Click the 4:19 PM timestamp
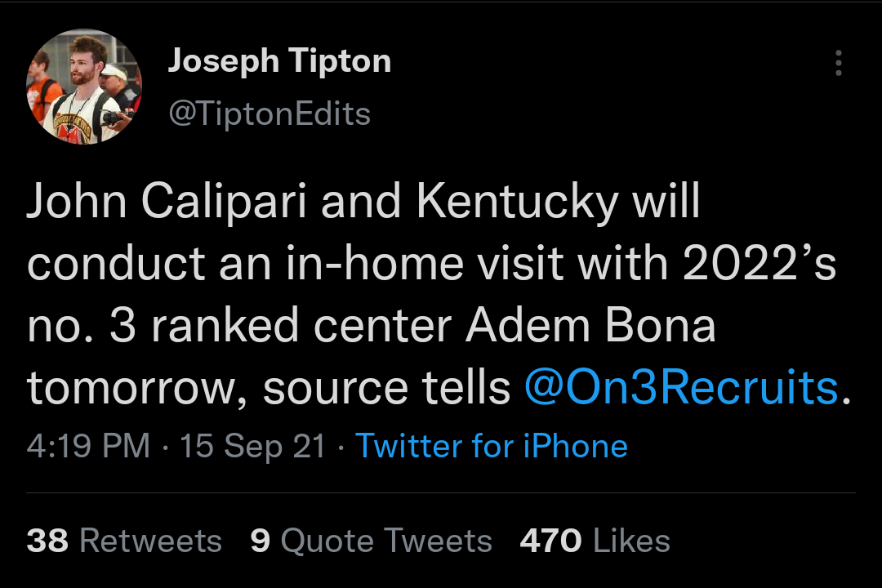Viewport: 882px width, 588px height. (x=88, y=446)
